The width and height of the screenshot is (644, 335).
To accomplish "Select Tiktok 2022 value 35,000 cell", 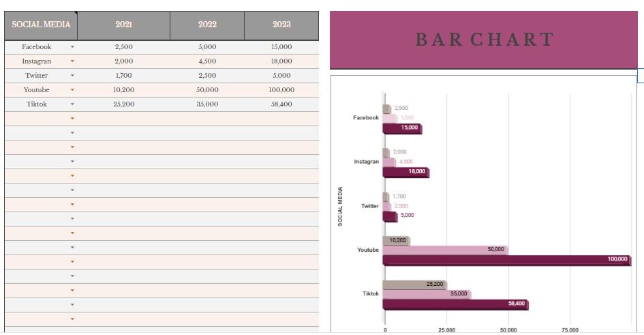I will point(207,104).
